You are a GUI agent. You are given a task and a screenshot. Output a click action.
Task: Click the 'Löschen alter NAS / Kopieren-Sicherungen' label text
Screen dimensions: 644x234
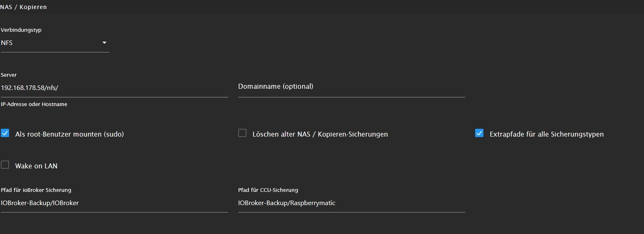pyautogui.click(x=320, y=134)
